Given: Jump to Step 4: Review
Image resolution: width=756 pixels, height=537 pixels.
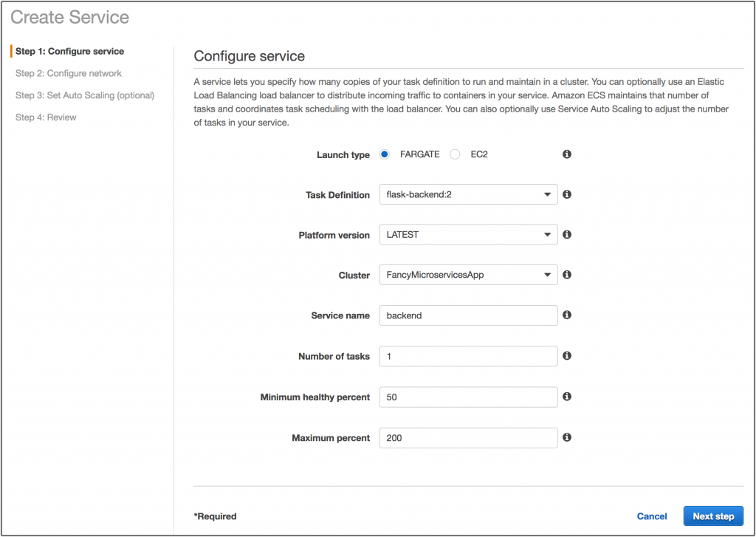Looking at the screenshot, I should pyautogui.click(x=46, y=117).
